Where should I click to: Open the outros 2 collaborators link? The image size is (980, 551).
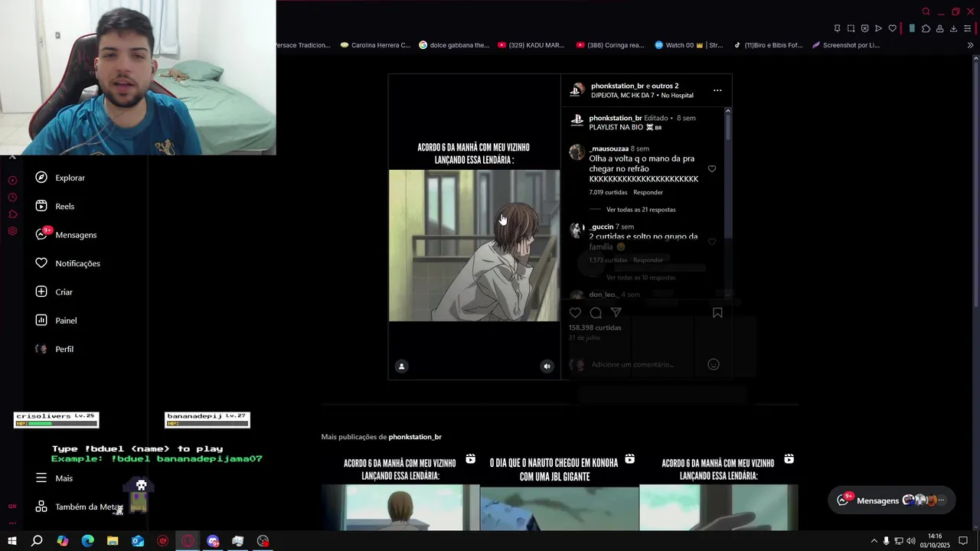tap(665, 86)
